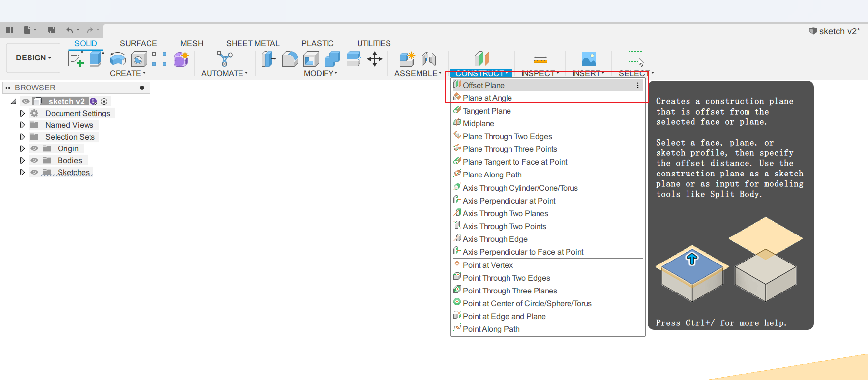The height and width of the screenshot is (380, 868).
Task: Click the Rectangular Pattern icon
Action: tap(159, 59)
